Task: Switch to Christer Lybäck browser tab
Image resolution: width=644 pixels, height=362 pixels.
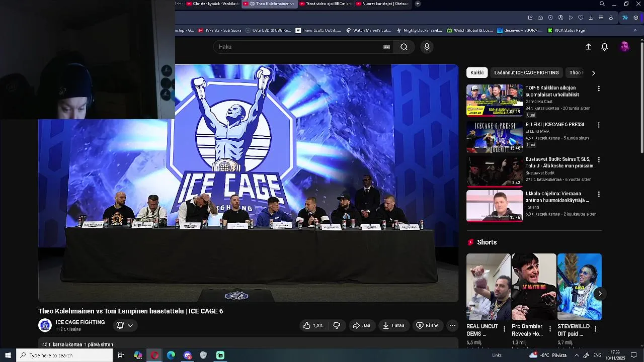Action: (212, 4)
